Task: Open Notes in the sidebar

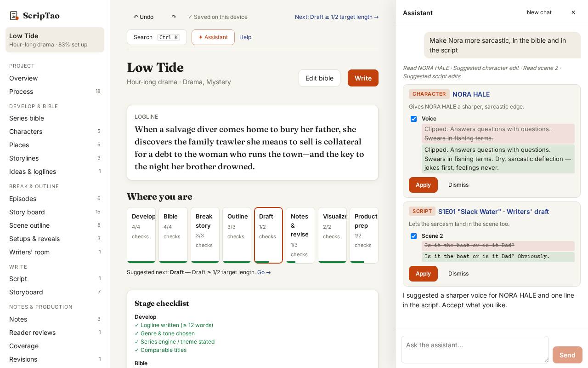Action: click(55, 319)
